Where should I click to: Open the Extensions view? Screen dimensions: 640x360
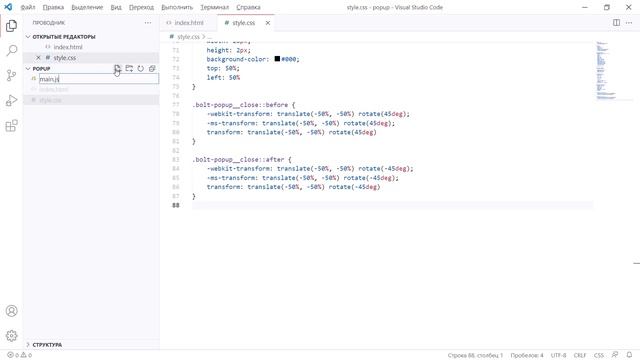coord(11,126)
